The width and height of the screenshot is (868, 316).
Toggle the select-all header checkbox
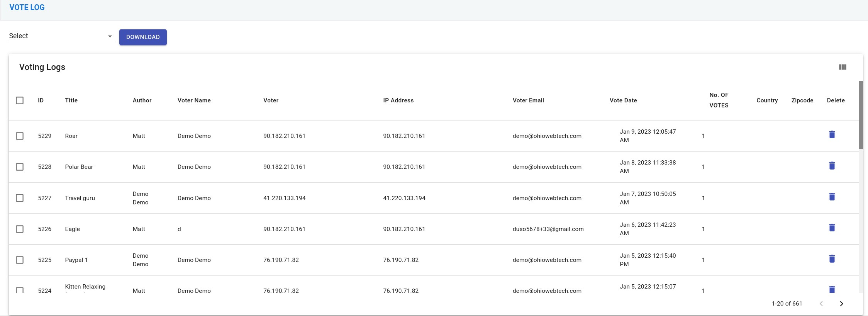[x=20, y=100]
